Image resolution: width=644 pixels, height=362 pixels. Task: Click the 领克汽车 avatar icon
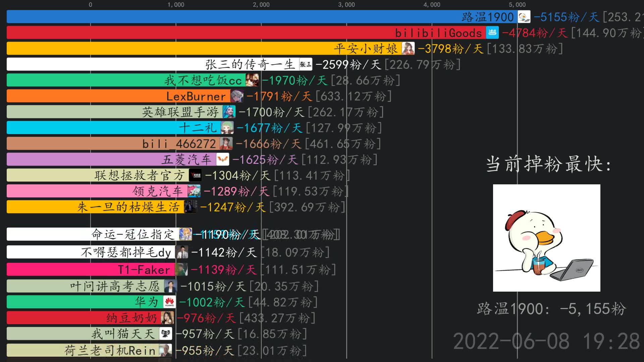click(x=194, y=191)
